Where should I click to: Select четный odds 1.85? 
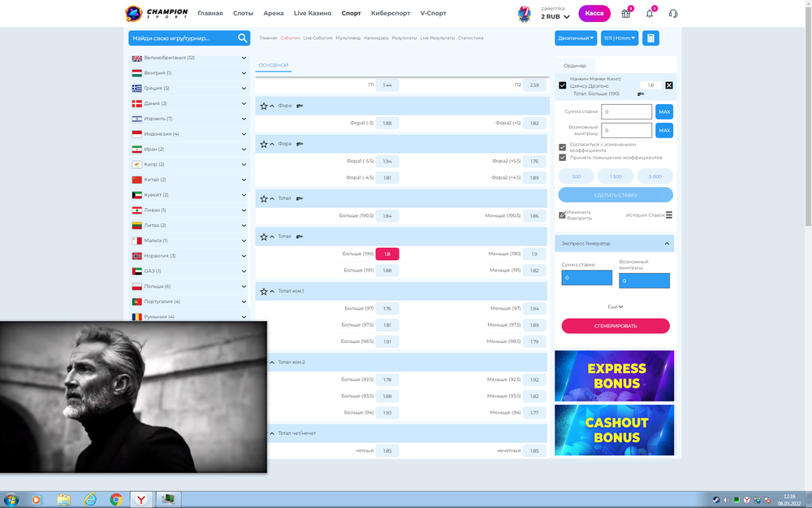coord(387,451)
